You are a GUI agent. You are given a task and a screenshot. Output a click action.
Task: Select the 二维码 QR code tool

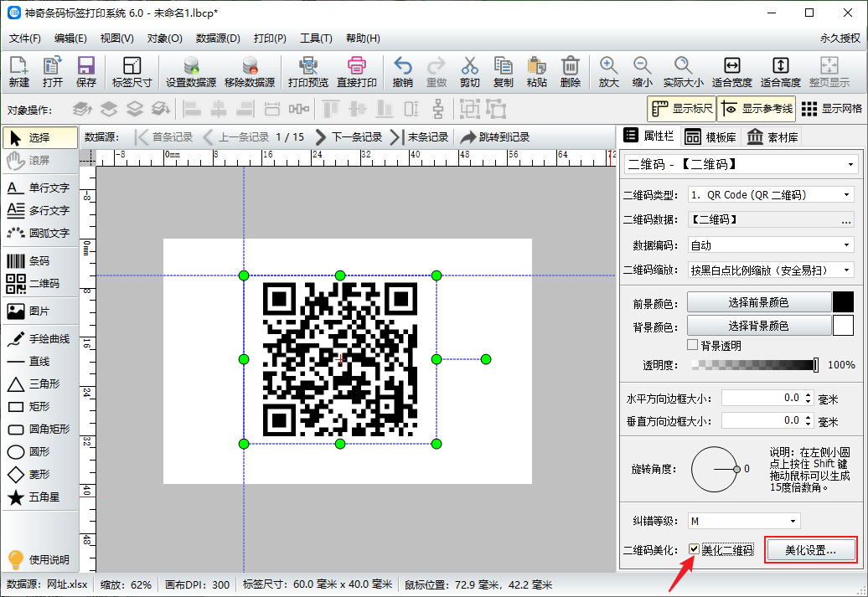[40, 283]
